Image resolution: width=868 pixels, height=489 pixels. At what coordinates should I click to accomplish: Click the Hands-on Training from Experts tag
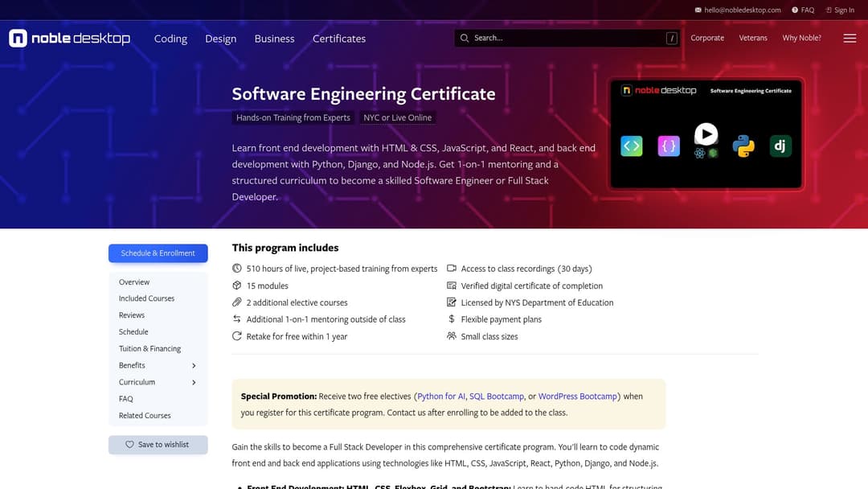[293, 117]
